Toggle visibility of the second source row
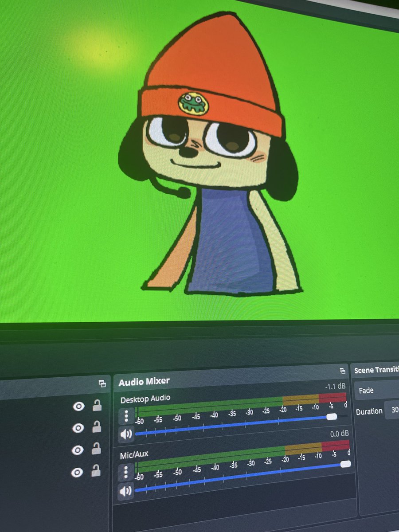The height and width of the screenshot is (532, 399). click(x=78, y=428)
